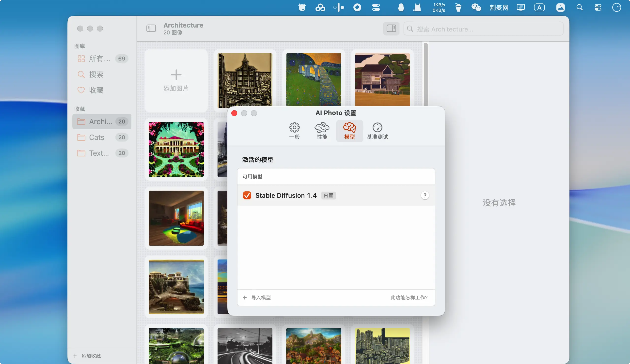Select the 模型 brain icon tab
Image resolution: width=630 pixels, height=364 pixels.
(x=349, y=131)
